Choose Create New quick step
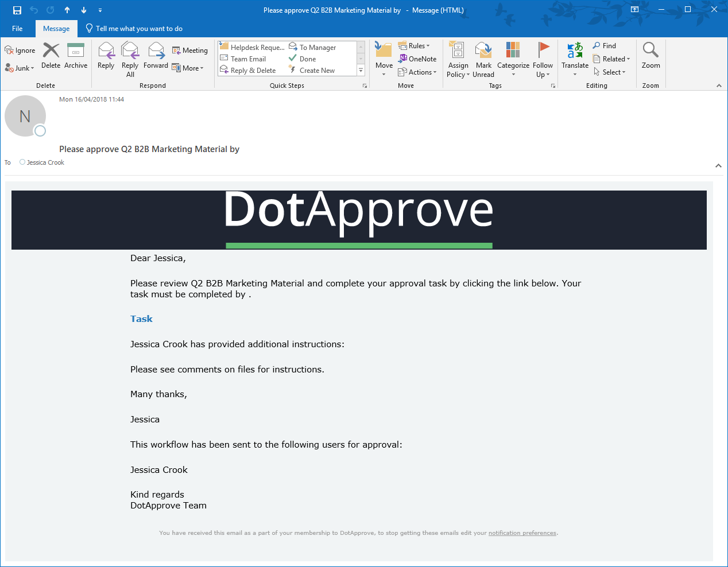 coord(312,70)
